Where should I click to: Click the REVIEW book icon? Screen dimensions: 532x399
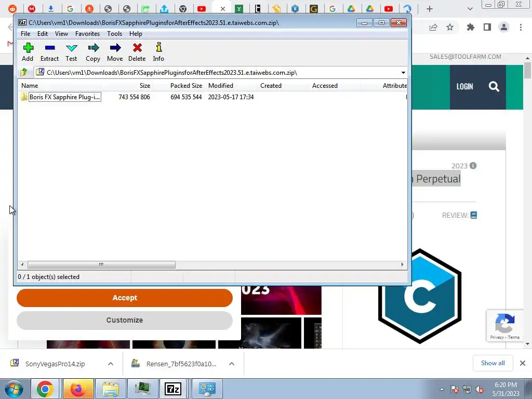click(x=474, y=215)
